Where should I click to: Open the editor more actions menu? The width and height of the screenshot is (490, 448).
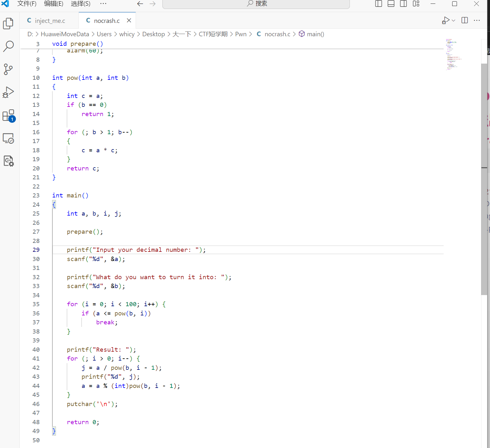(477, 20)
